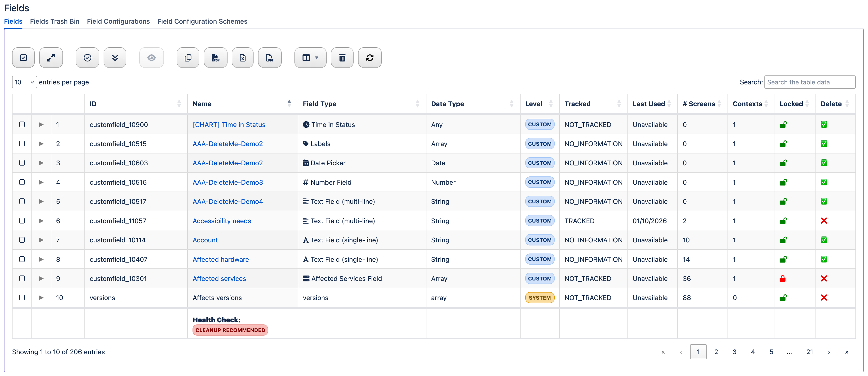Tick the checkbox for Affects versions row
Screen dimensions: 868x376
(x=22, y=297)
